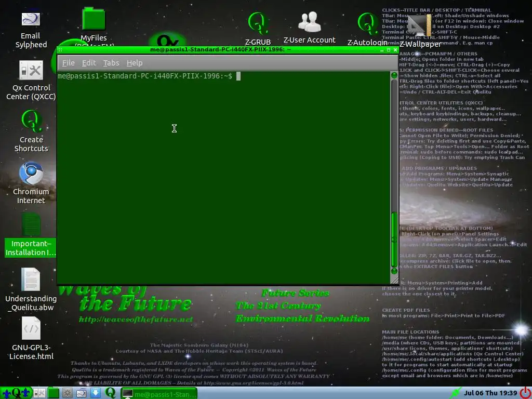Viewport: 532px width, 399px height.
Task: Click the green network indicator in system tray
Action: click(x=455, y=393)
